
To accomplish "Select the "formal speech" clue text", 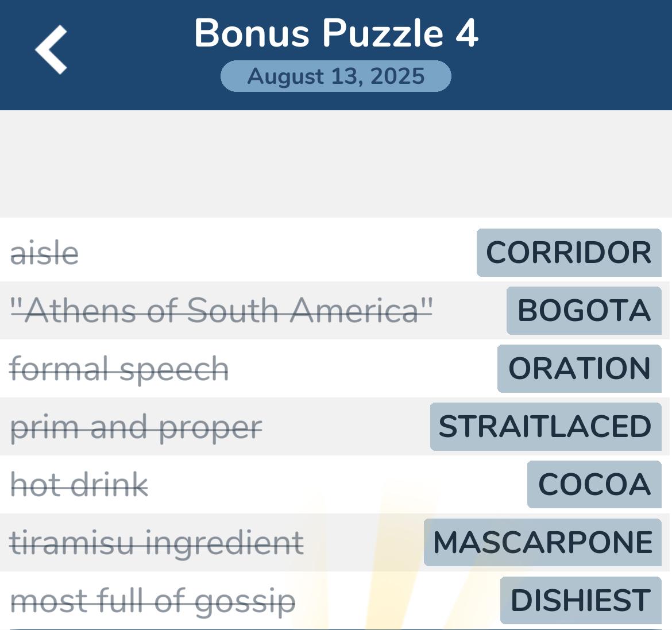I will [x=119, y=369].
